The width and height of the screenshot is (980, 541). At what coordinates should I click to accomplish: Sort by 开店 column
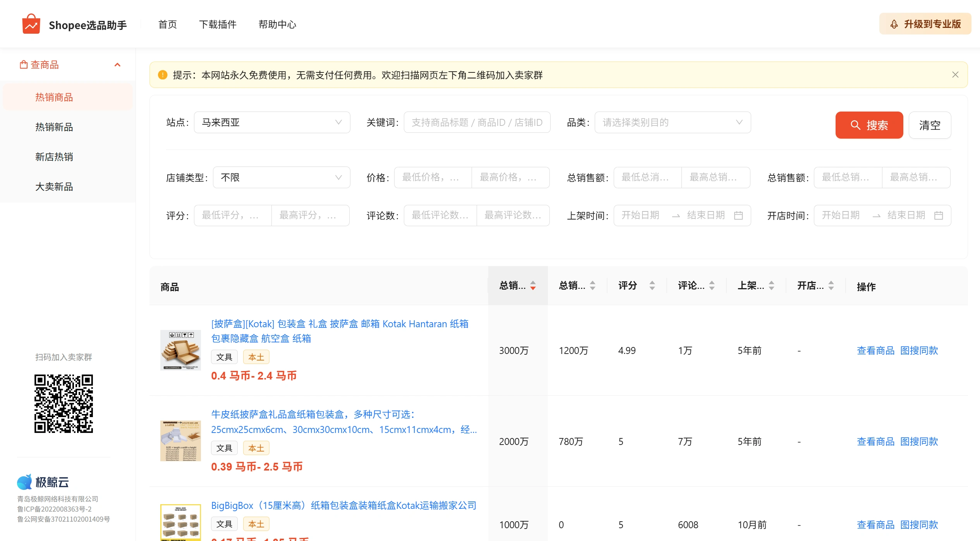coord(831,286)
